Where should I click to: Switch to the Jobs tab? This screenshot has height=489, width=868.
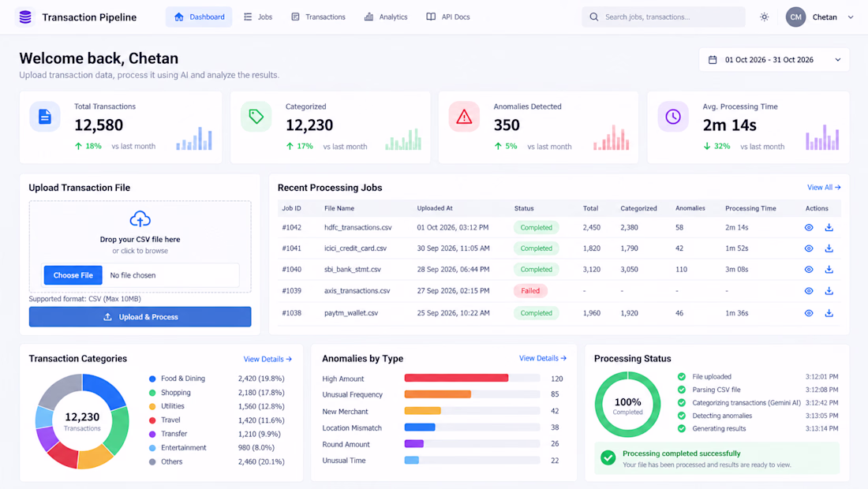tap(259, 17)
